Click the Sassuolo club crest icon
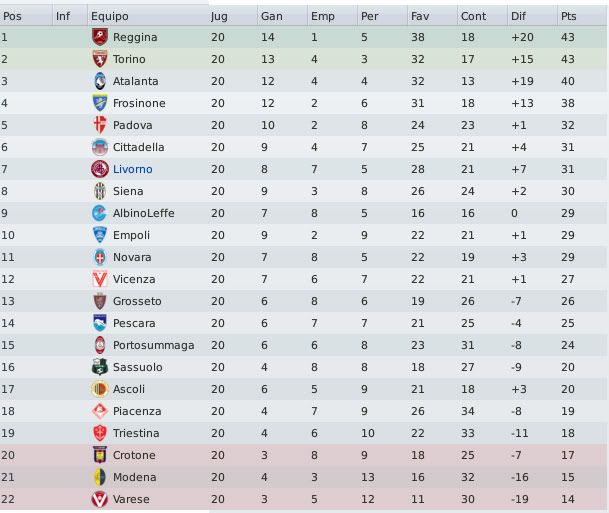 point(100,367)
